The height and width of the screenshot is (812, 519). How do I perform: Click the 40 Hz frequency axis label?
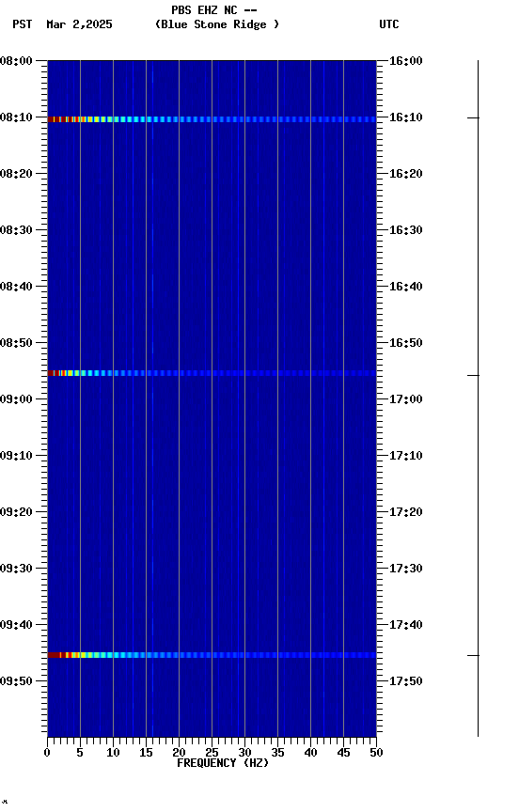click(x=310, y=753)
